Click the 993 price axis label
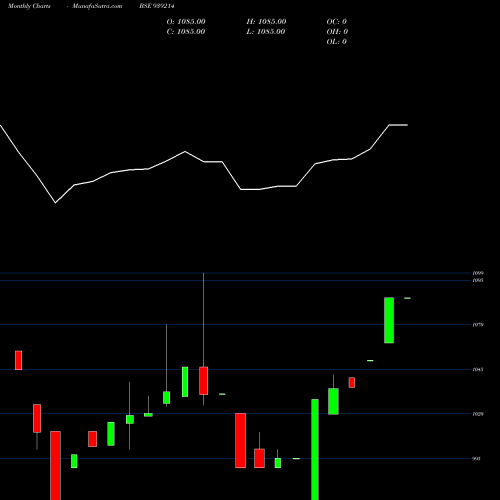Image resolution: width=500 pixels, height=500 pixels. tap(477, 459)
